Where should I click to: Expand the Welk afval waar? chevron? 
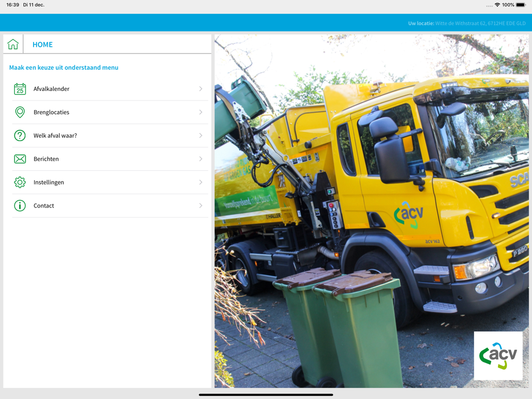point(201,135)
